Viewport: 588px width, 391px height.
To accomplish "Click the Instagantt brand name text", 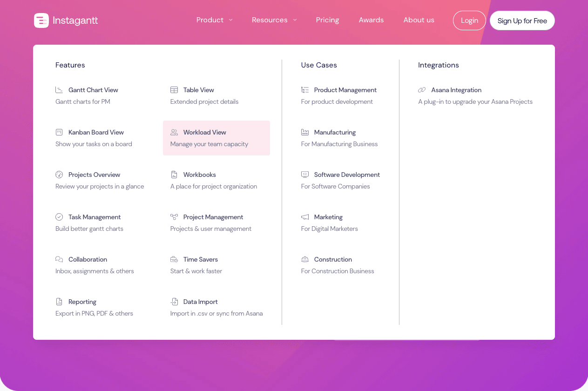I will pos(75,20).
